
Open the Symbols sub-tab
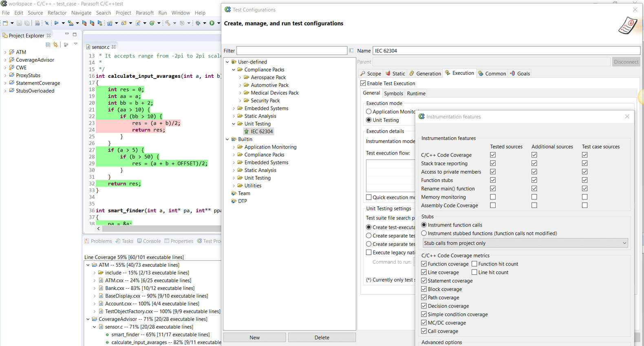393,93
